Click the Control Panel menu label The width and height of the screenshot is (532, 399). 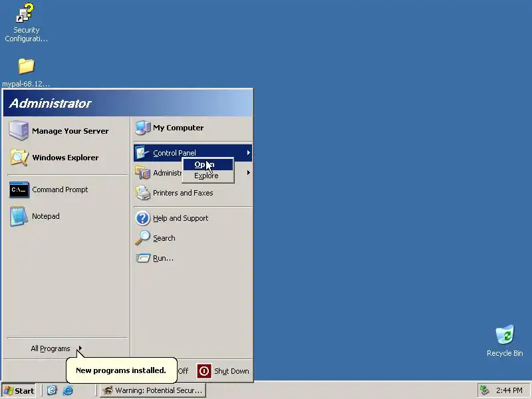pos(174,153)
